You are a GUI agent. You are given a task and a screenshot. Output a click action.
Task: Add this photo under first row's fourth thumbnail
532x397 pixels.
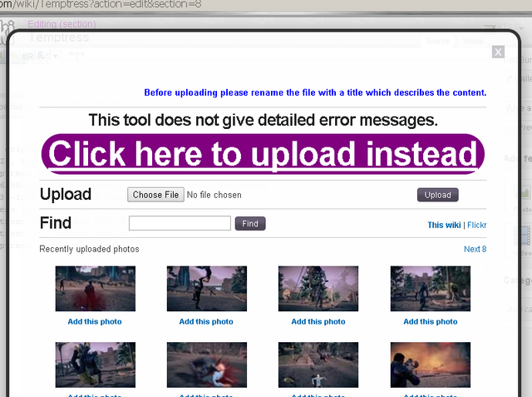click(431, 321)
